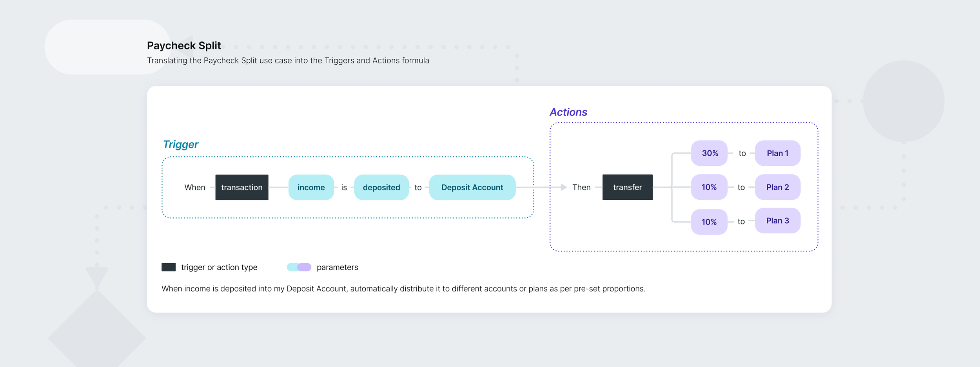Click the word 'is' between income and deposited
The height and width of the screenshot is (367, 980).
(x=344, y=187)
